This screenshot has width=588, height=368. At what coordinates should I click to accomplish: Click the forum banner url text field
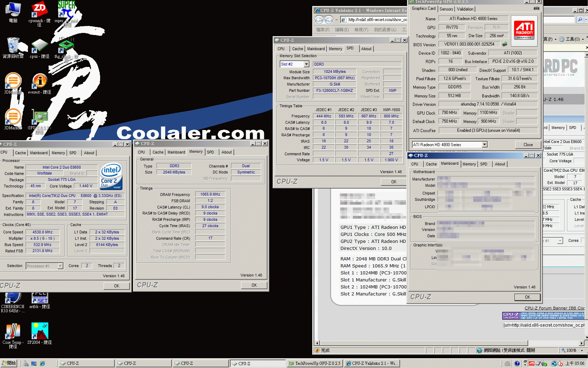(x=544, y=325)
